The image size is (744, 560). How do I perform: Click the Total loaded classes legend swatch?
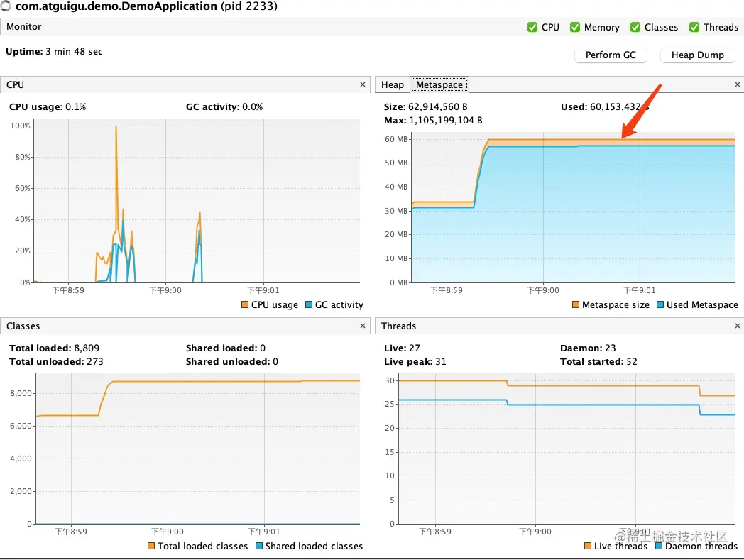tap(151, 547)
